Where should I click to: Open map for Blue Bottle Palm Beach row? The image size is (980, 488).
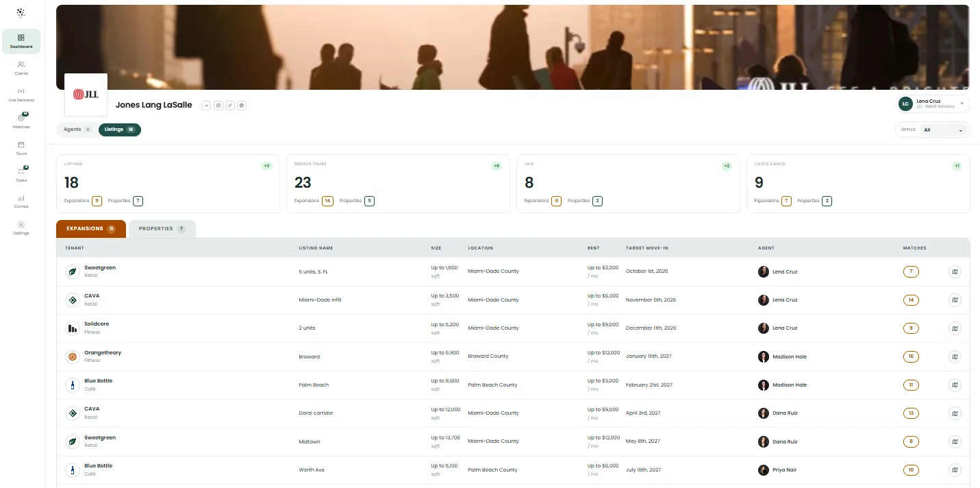tap(955, 385)
